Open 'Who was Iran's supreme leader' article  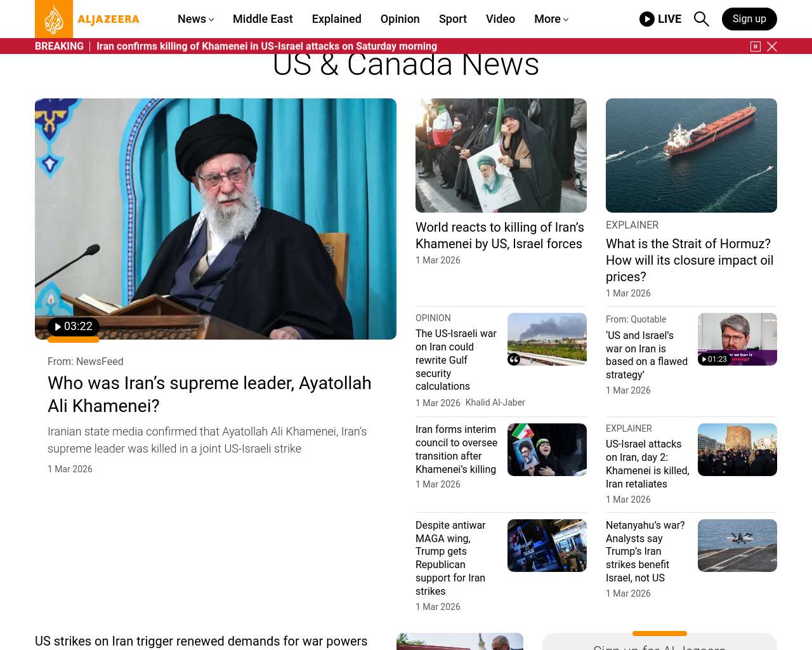pos(209,394)
